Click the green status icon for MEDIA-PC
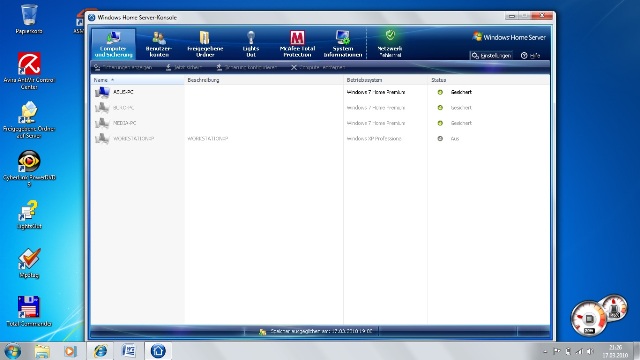The image size is (640, 360). tap(440, 123)
